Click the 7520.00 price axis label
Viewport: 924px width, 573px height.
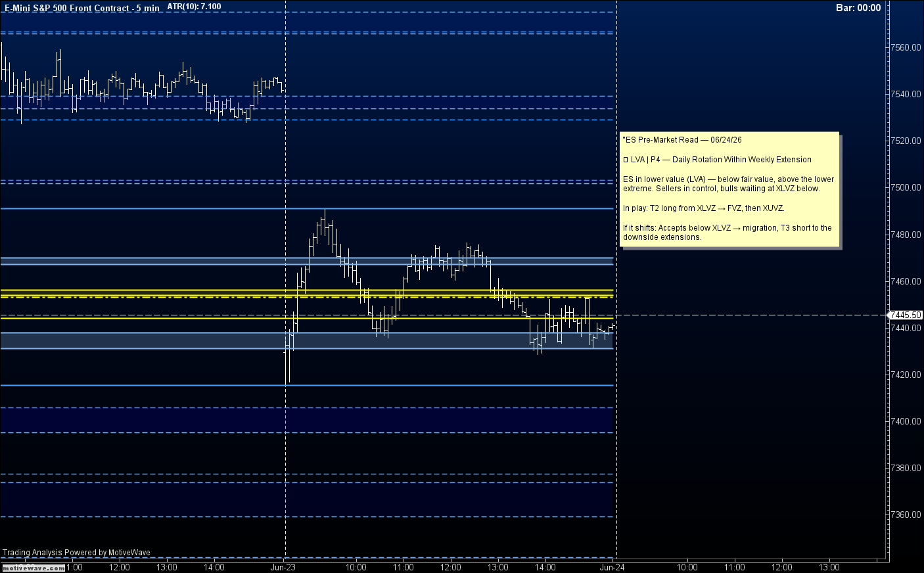pyautogui.click(x=906, y=141)
